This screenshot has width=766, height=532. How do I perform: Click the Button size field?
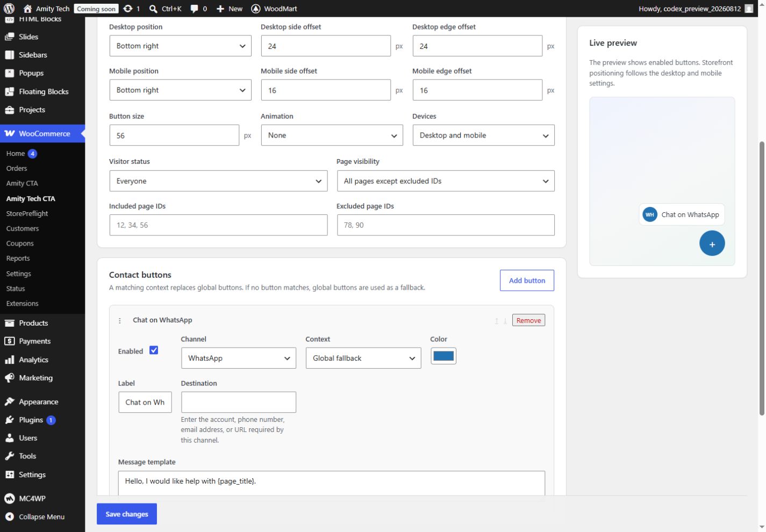point(174,135)
